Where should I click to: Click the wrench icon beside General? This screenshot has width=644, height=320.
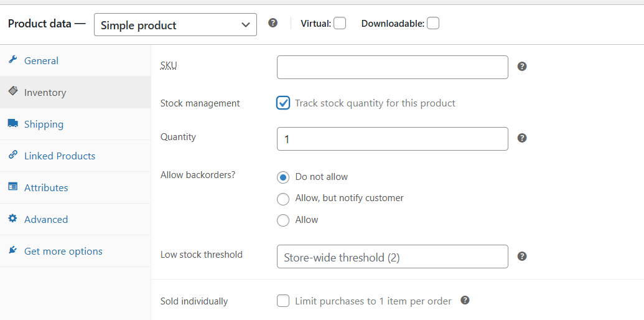pos(12,60)
